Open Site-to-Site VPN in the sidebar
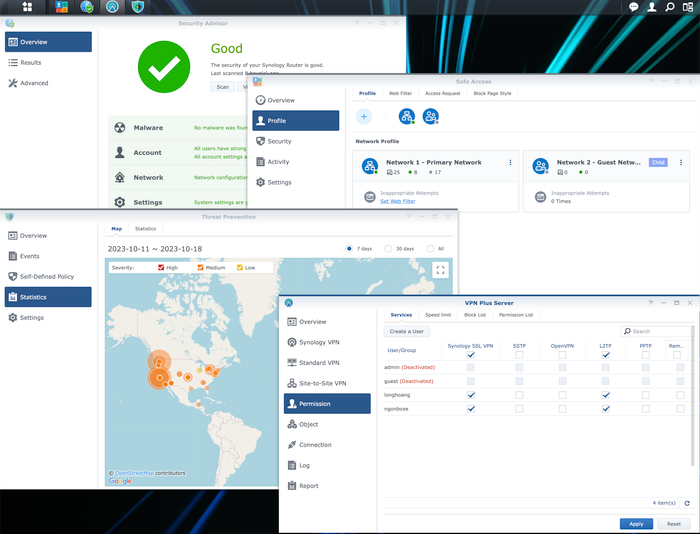The image size is (700, 534). (322, 383)
